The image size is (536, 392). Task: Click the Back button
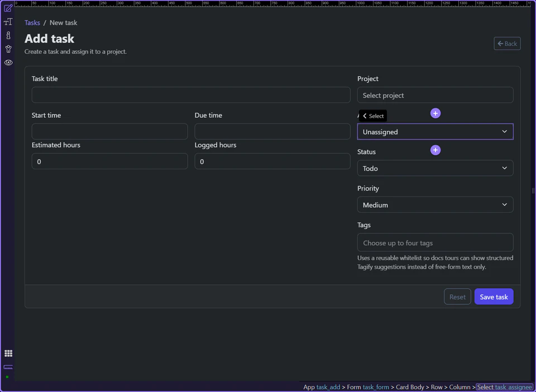pyautogui.click(x=507, y=43)
